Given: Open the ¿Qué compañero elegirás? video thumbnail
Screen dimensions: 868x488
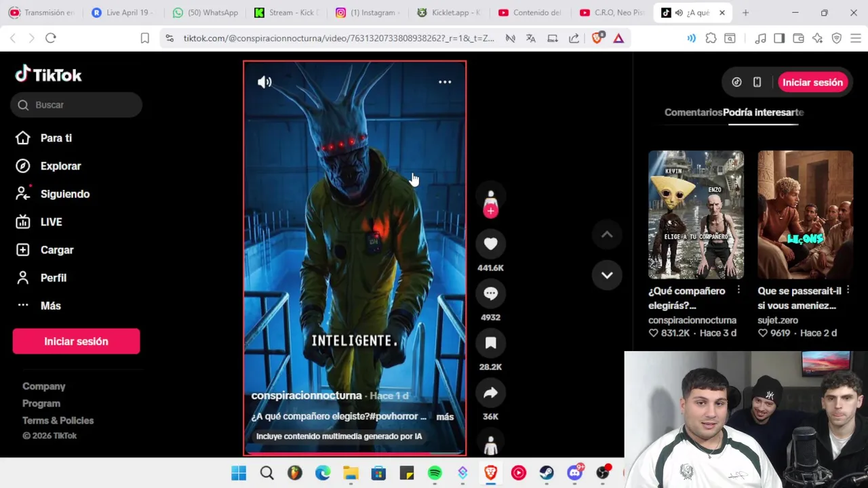Looking at the screenshot, I should coord(696,215).
